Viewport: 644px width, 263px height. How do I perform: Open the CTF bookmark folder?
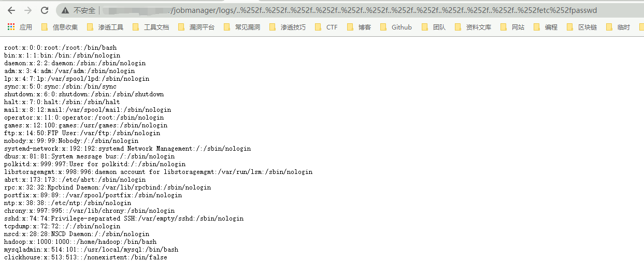click(326, 27)
